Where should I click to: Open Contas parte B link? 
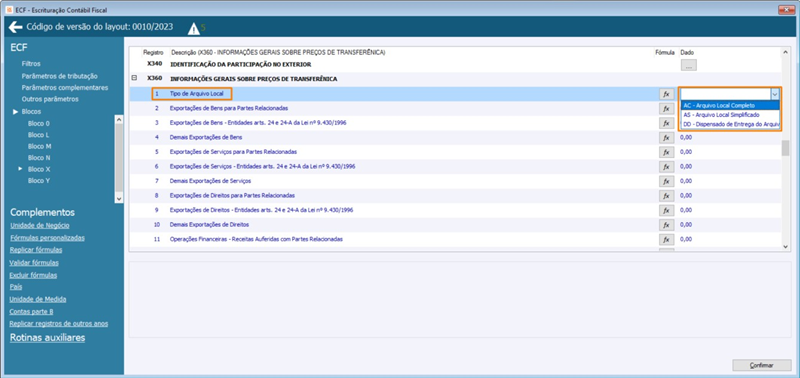coord(31,311)
